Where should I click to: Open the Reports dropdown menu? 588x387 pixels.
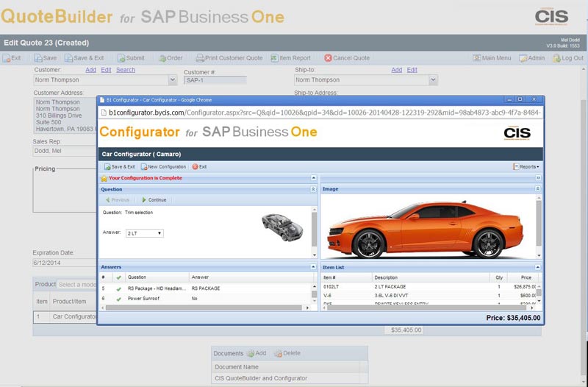pos(526,167)
